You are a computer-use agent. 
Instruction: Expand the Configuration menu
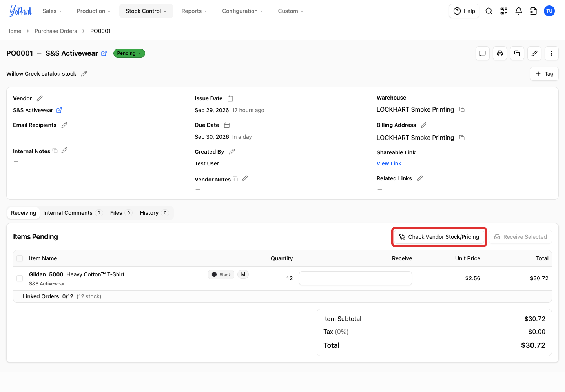coord(242,11)
